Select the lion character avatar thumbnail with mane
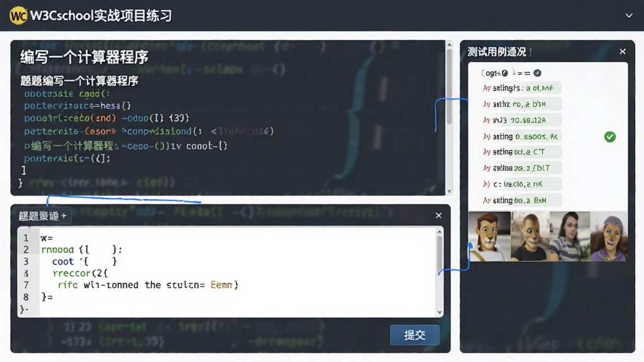The image size is (644, 362). [489, 236]
